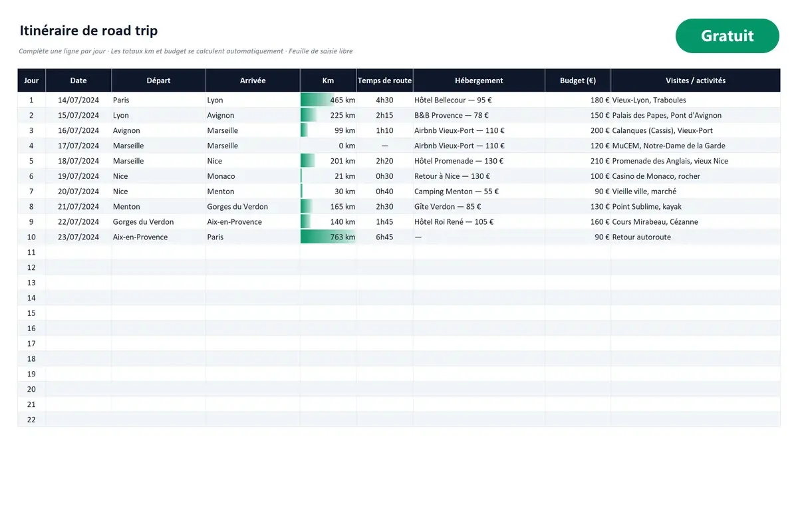The height and width of the screenshot is (532, 798).
Task: Select the 225 km data bar cell
Action: tap(329, 116)
